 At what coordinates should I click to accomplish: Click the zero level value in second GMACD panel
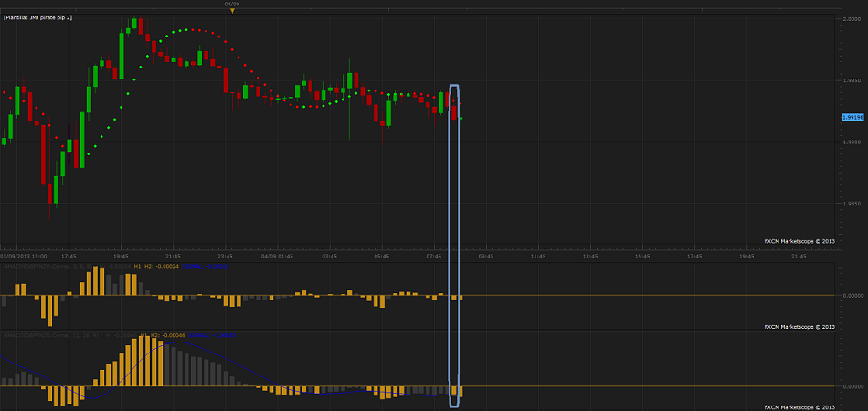(852, 386)
